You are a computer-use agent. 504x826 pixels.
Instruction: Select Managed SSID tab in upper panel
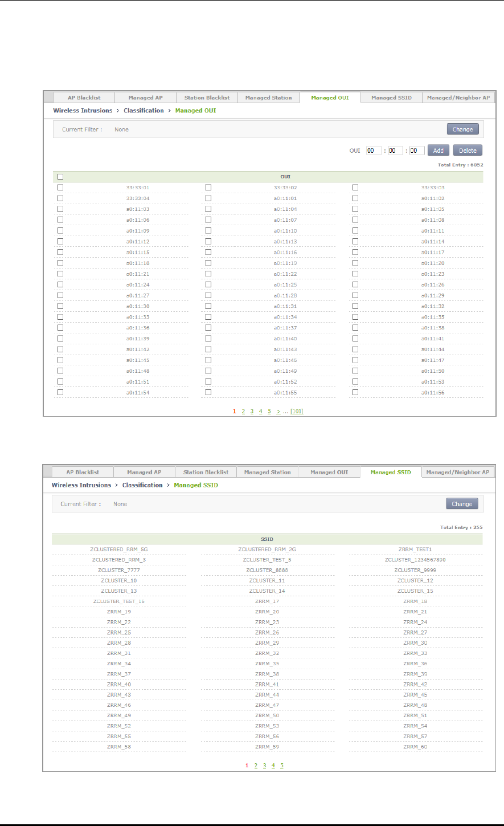pos(392,97)
